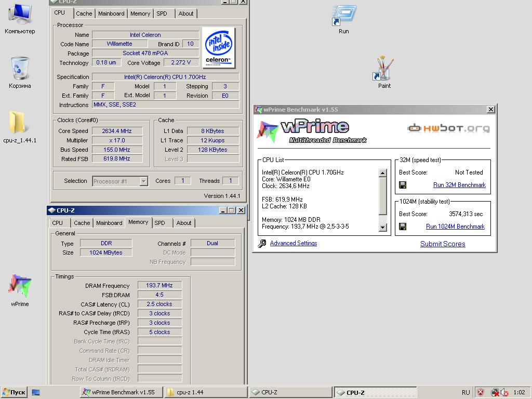The image size is (532, 399).
Task: Open About tab in lower CPU-Z window
Action: [x=184, y=223]
